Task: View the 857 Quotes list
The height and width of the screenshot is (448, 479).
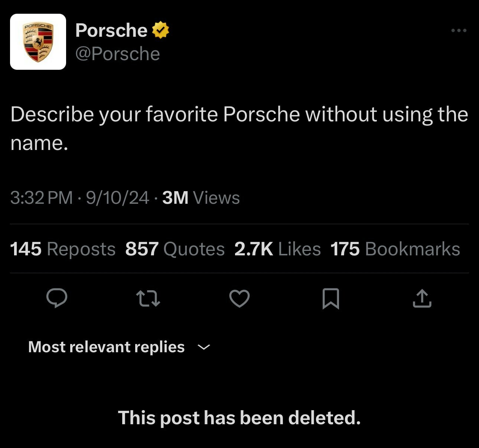Action: point(175,249)
